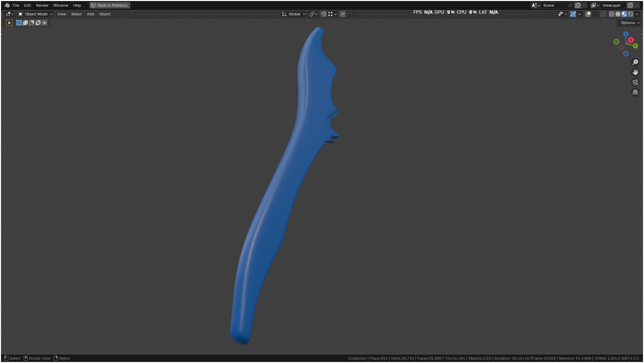This screenshot has height=363, width=644.
Task: Expand the left toolbar arrow
Action: pos(2,34)
